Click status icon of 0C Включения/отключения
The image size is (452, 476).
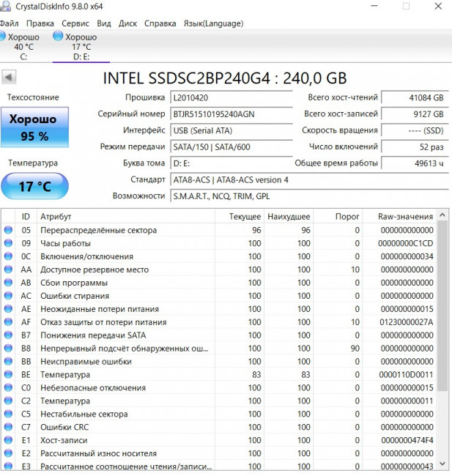coord(8,256)
